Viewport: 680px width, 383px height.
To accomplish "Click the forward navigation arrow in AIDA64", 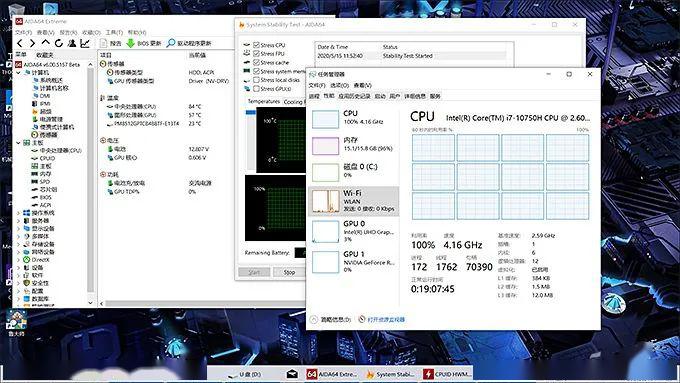I will pyautogui.click(x=32, y=43).
